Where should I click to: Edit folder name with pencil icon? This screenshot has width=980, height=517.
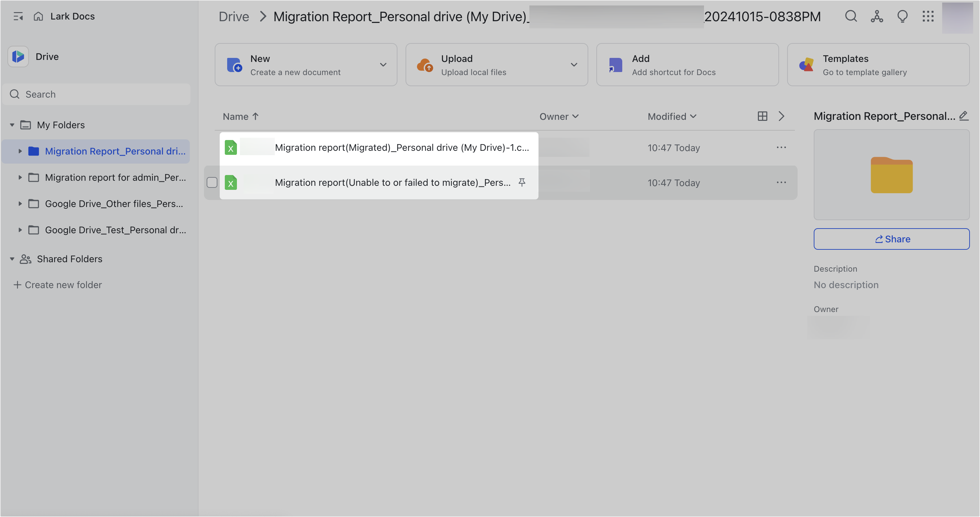[x=964, y=116]
